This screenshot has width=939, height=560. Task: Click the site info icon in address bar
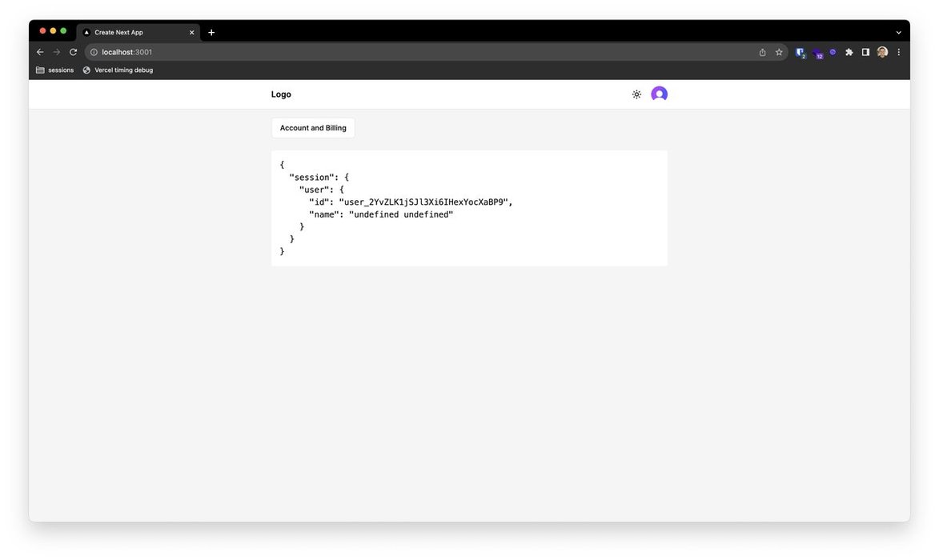pyautogui.click(x=94, y=52)
